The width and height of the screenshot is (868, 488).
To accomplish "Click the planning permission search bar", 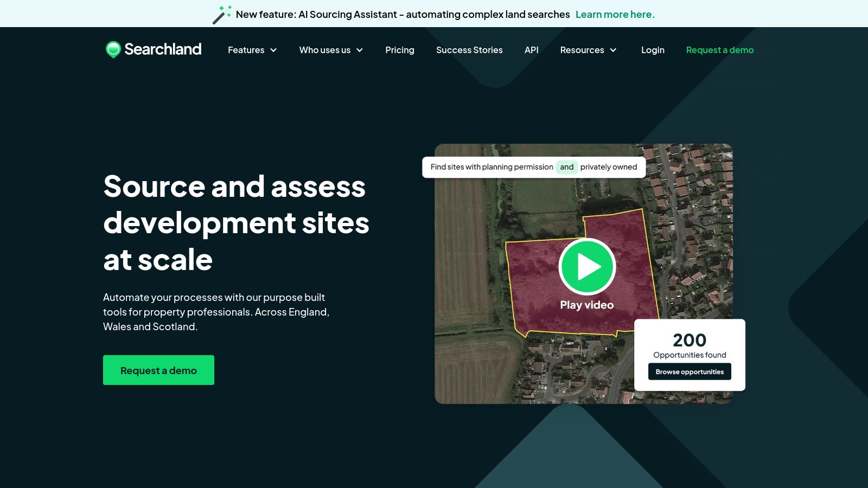I will click(x=491, y=167).
